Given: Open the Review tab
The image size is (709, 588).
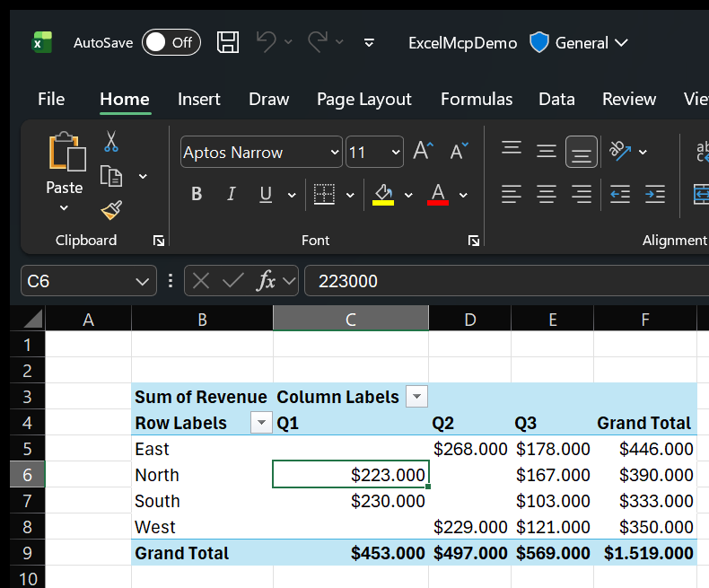Looking at the screenshot, I should click(x=629, y=99).
